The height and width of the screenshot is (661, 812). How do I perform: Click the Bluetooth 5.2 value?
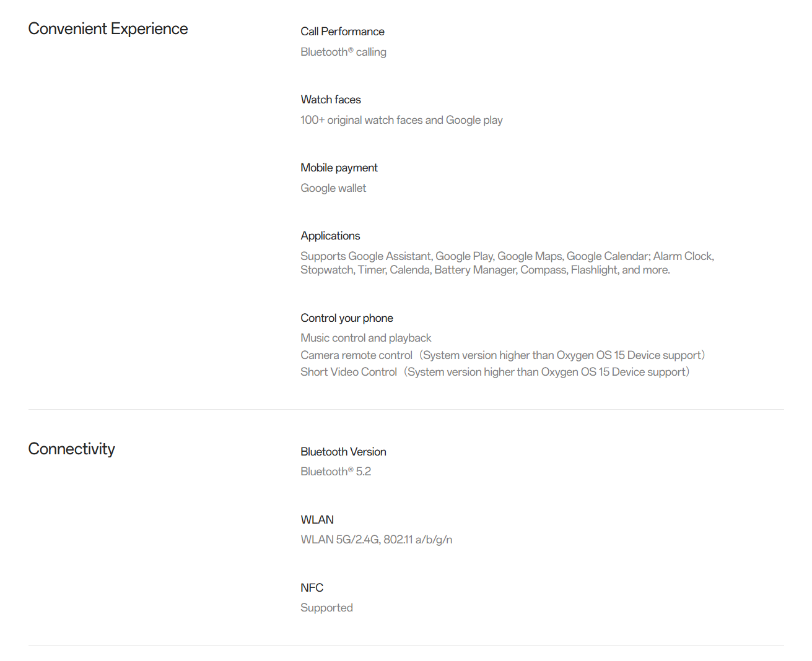336,472
